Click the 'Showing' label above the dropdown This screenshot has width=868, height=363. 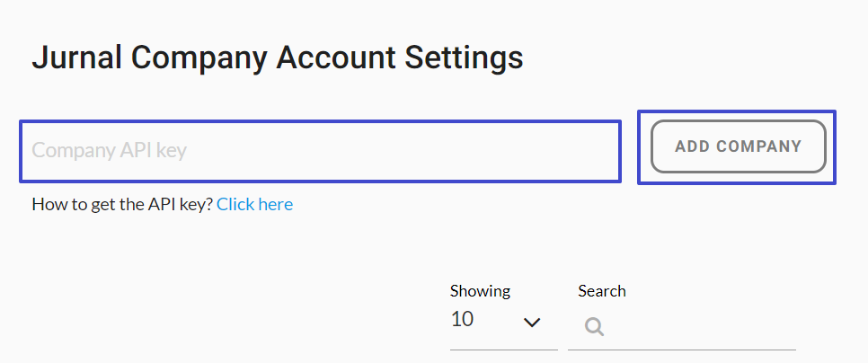[480, 291]
